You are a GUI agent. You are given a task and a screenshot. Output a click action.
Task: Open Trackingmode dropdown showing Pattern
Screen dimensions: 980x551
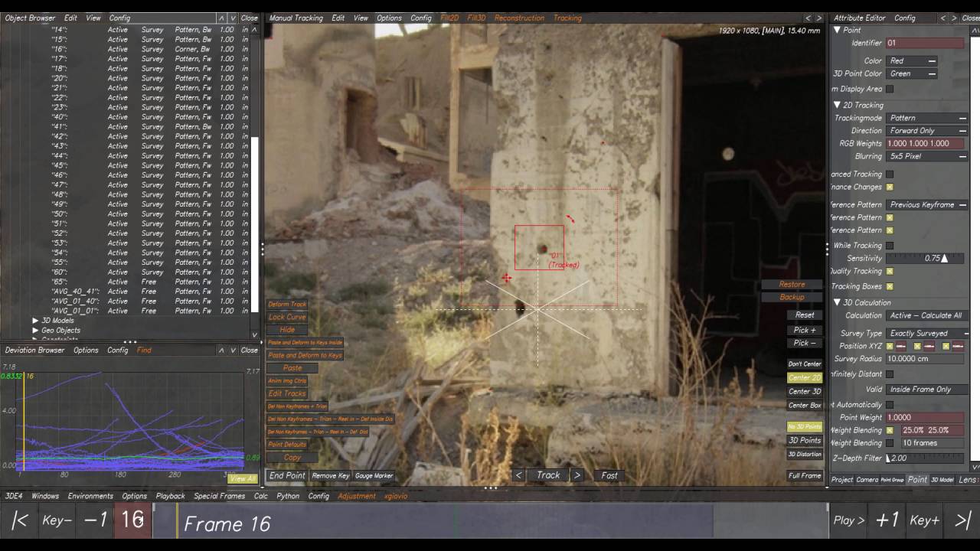[x=927, y=118]
